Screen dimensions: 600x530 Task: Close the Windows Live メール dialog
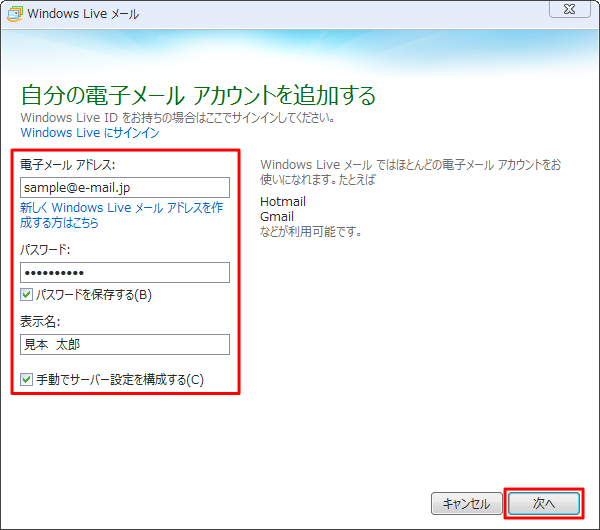pyautogui.click(x=569, y=9)
